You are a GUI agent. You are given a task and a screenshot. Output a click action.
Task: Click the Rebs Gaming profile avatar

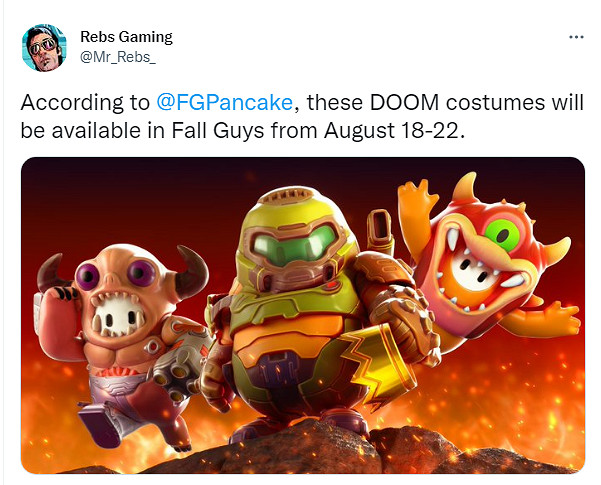(43, 47)
